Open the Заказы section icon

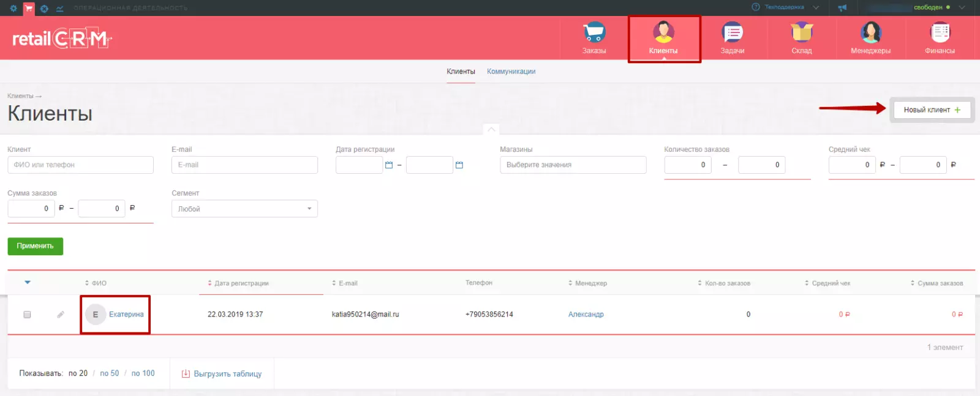(x=594, y=32)
